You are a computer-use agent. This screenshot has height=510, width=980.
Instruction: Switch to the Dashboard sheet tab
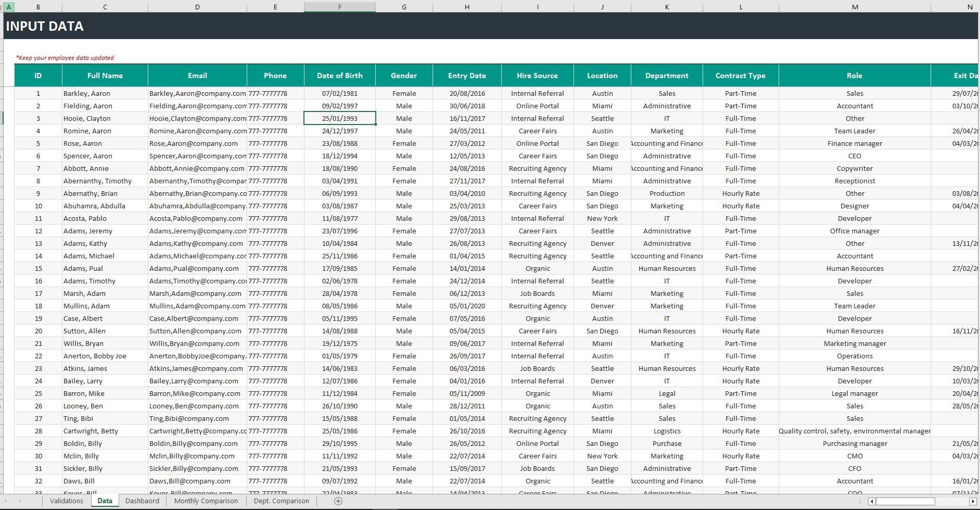pyautogui.click(x=142, y=501)
